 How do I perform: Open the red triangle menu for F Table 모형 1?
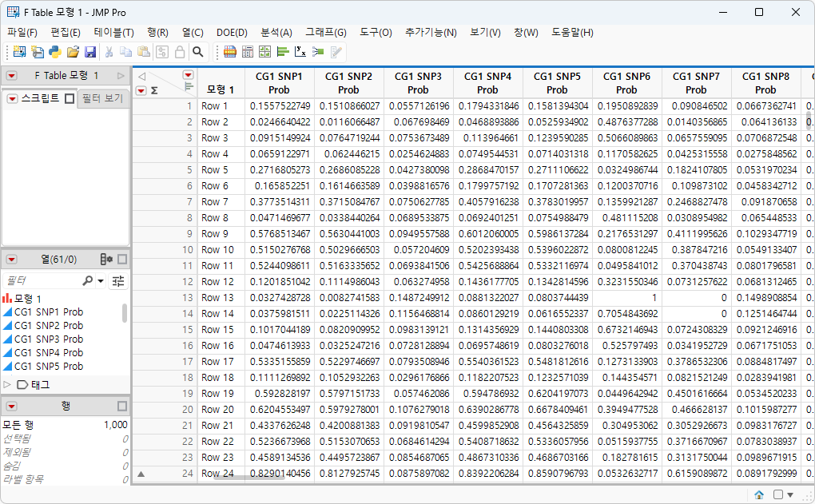[x=11, y=76]
